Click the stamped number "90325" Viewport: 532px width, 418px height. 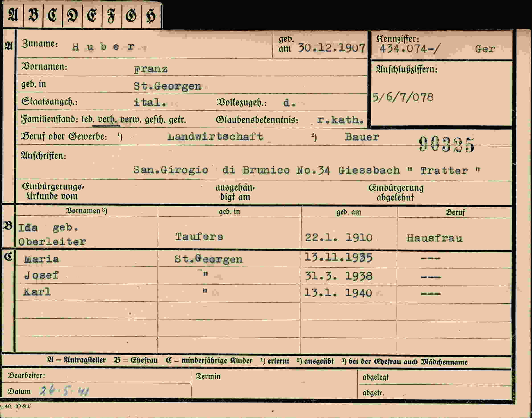coord(446,144)
